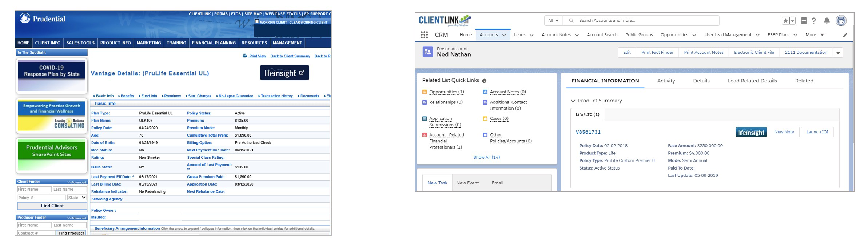Screen dimensions: 868x252
Task: Switch to the Activity tab
Action: (666, 81)
